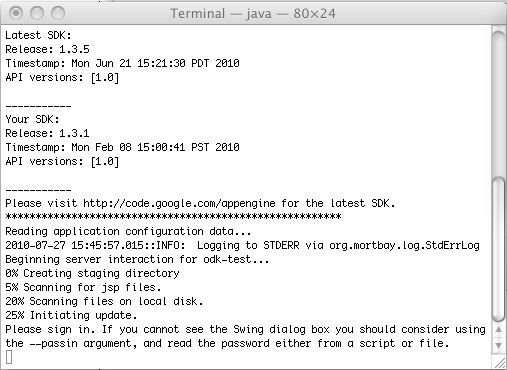
Task: Click the Your SDK: heading line
Action: pos(32,119)
